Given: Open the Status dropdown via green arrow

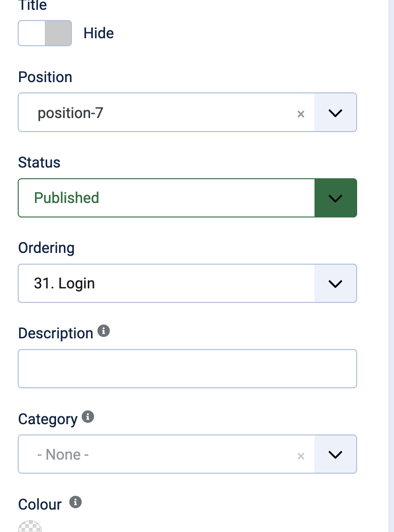Looking at the screenshot, I should [x=336, y=198].
